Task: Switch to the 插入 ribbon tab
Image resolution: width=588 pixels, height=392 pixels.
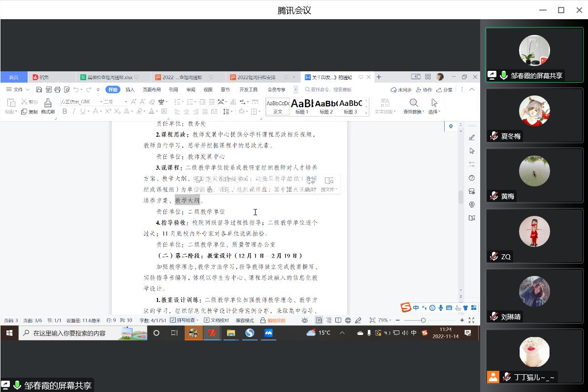Action: [130, 90]
